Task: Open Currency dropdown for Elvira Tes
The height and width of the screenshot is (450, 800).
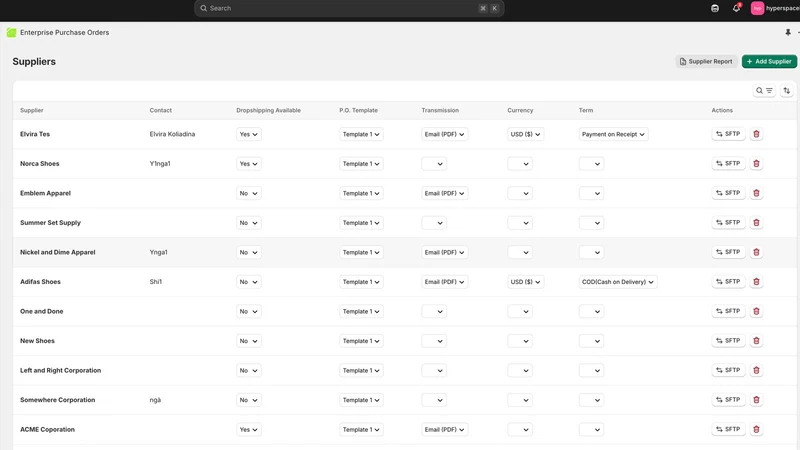Action: coord(525,134)
